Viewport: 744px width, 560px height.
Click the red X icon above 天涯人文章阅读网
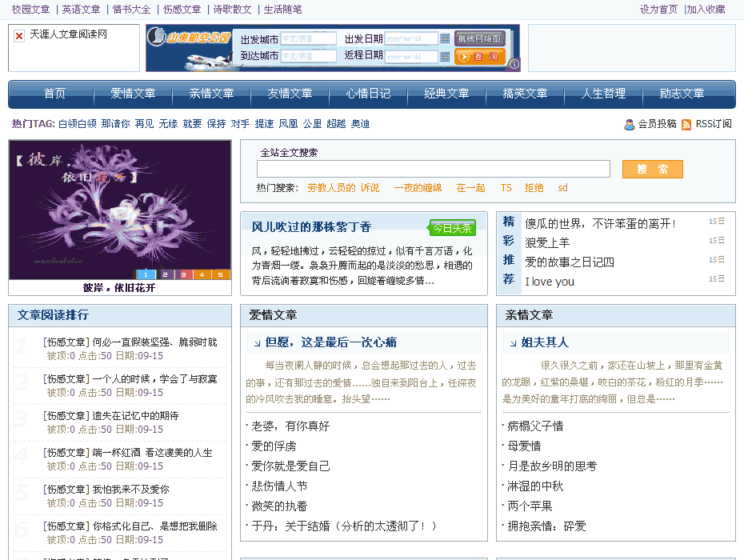(20, 35)
